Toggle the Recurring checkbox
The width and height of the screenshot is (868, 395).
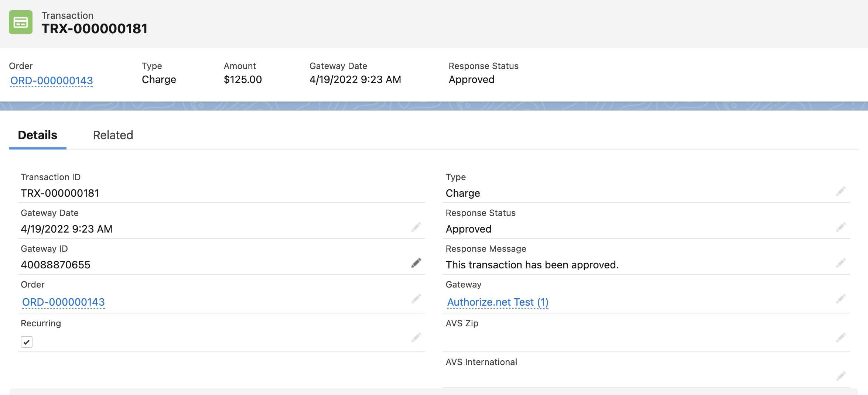[x=27, y=342]
